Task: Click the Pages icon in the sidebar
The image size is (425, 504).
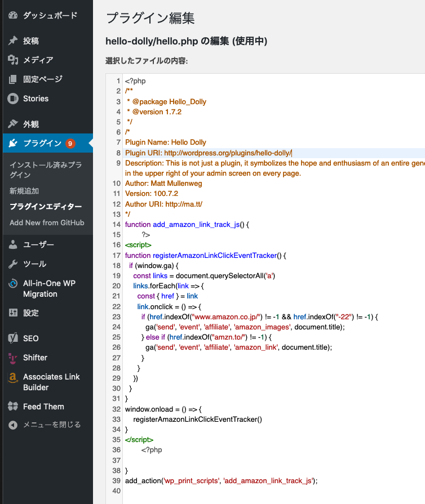Action: pos(13,79)
